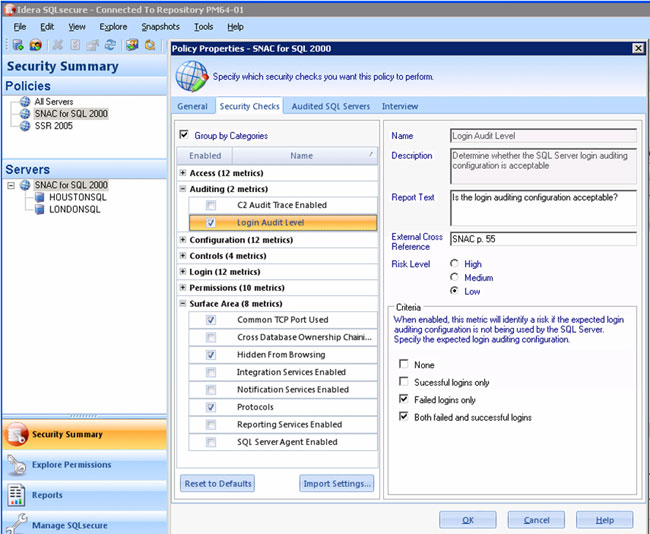
Task: Disable the Common TCP Port Used check
Action: click(x=211, y=320)
